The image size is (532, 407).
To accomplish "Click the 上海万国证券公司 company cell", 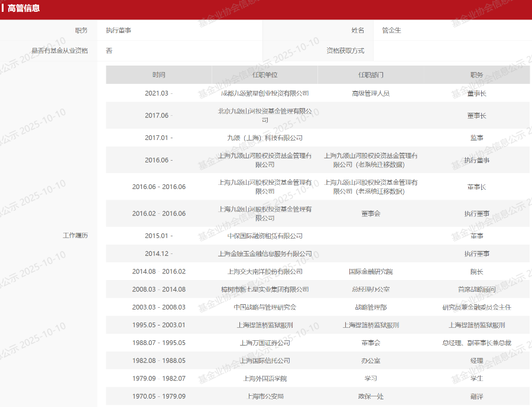I will pyautogui.click(x=264, y=343).
